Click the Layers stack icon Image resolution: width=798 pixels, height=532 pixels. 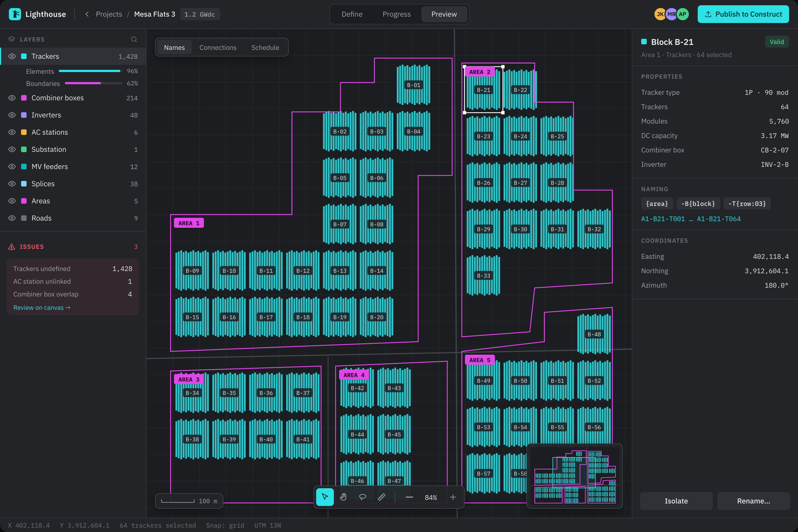12,39
